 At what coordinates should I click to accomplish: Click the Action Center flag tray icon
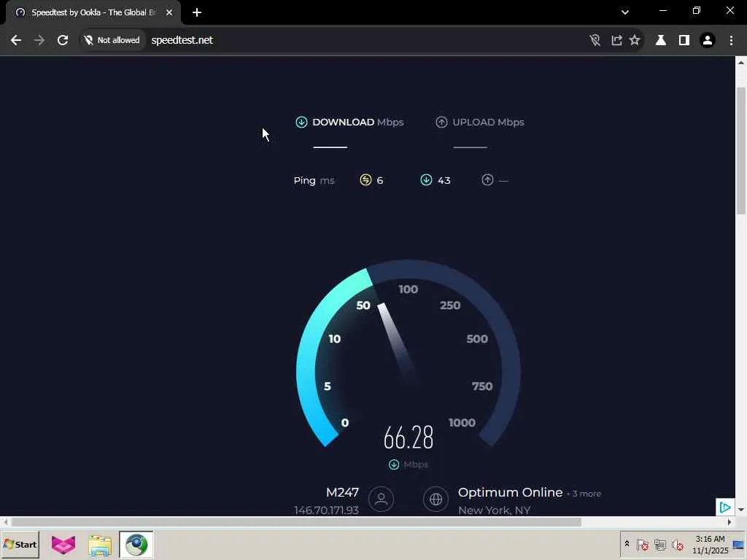click(x=642, y=544)
